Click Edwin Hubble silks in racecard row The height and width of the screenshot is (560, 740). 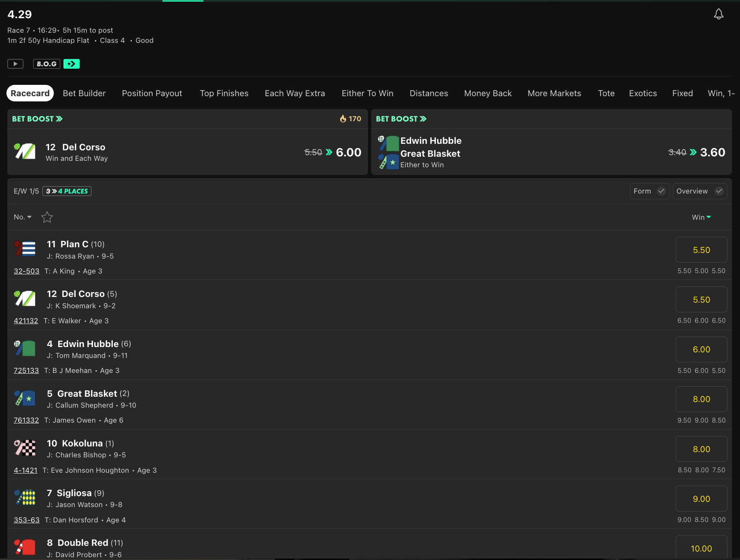[25, 348]
